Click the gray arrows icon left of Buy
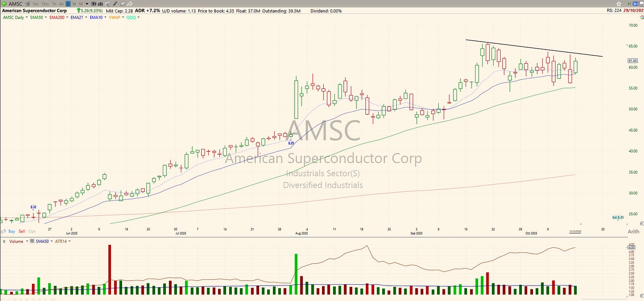The width and height of the screenshot is (644, 301). (x=4, y=231)
